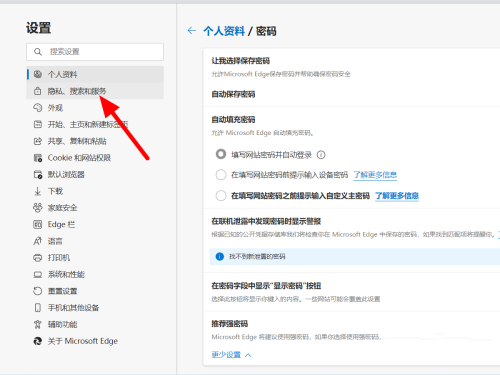The height and width of the screenshot is (375, 500).
Task: Click the Edge 栏 icon
Action: pos(38,224)
